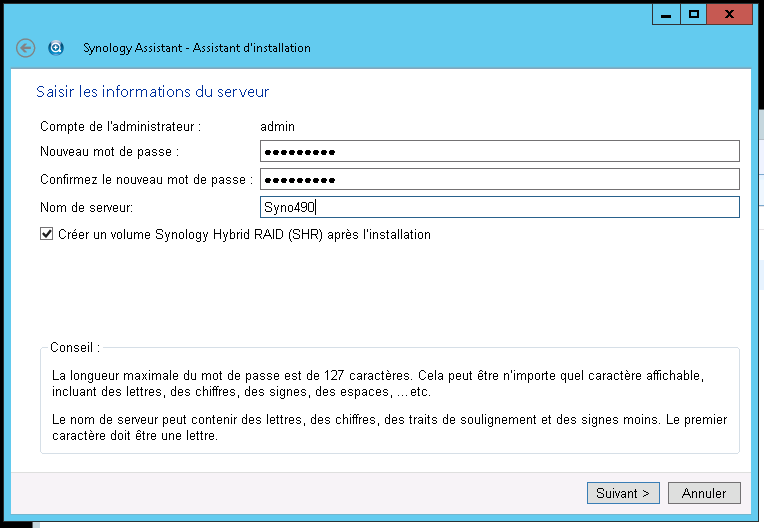
Task: Close the Synology Assistant window
Action: (x=729, y=15)
